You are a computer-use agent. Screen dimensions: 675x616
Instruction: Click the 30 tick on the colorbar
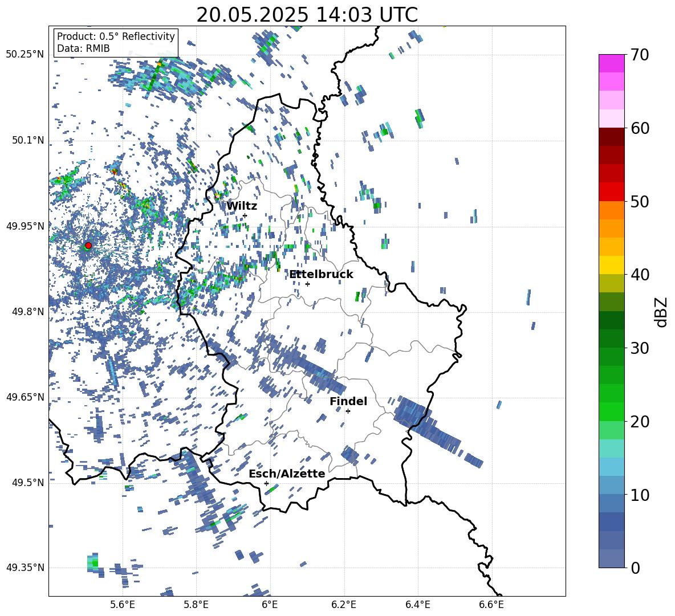point(640,348)
